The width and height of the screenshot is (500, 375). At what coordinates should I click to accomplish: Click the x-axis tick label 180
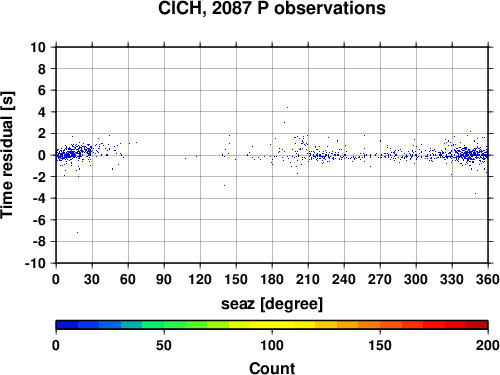click(x=272, y=279)
